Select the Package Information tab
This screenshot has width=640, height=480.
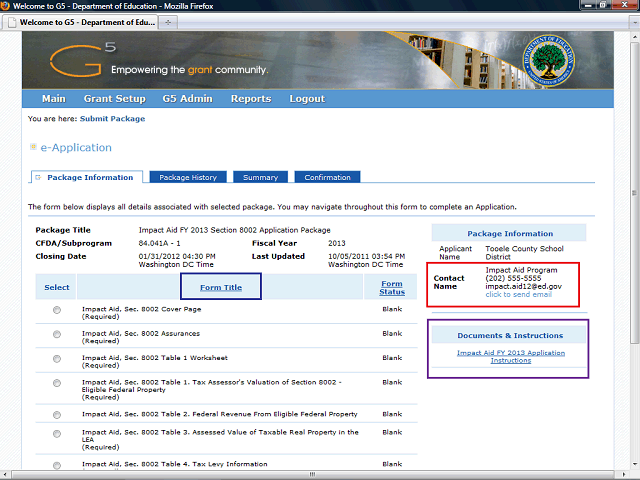(87, 177)
